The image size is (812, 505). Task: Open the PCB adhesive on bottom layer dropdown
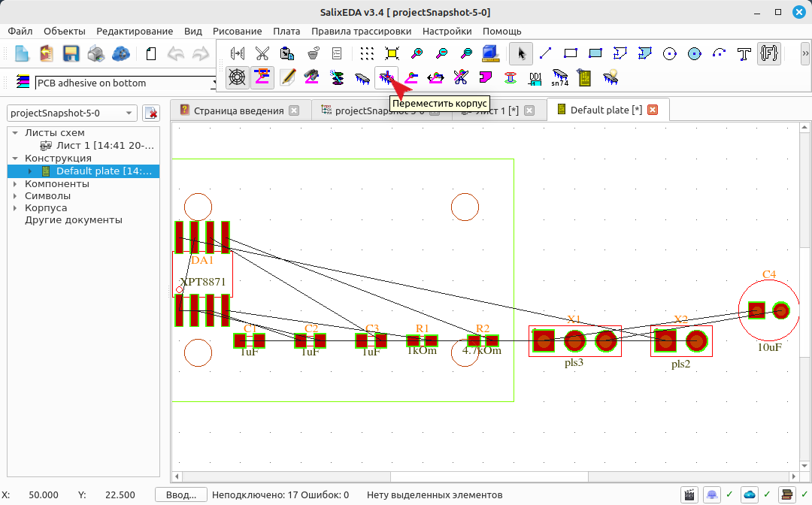[125, 83]
